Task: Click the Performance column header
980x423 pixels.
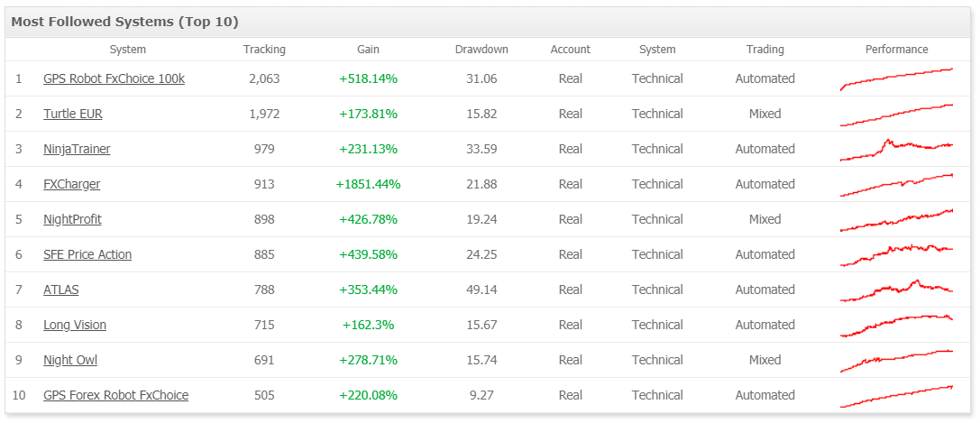Action: point(896,50)
